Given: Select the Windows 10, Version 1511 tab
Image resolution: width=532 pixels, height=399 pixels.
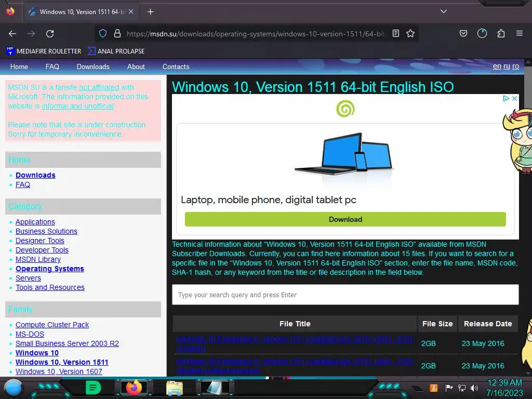Looking at the screenshot, I should pyautogui.click(x=82, y=11).
